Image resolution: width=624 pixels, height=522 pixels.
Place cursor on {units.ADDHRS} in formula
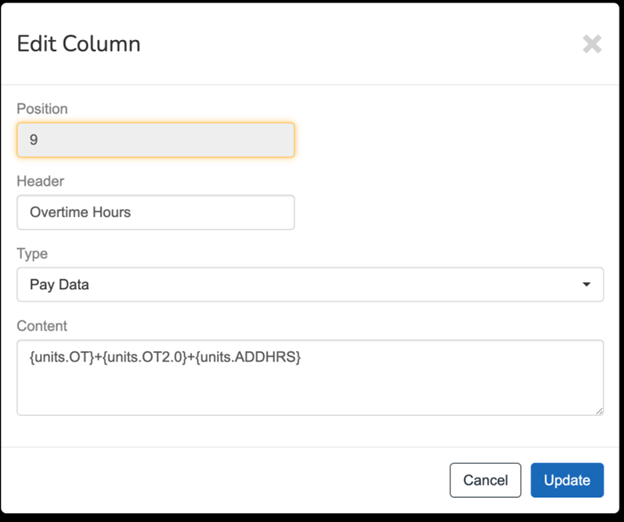pyautogui.click(x=251, y=357)
